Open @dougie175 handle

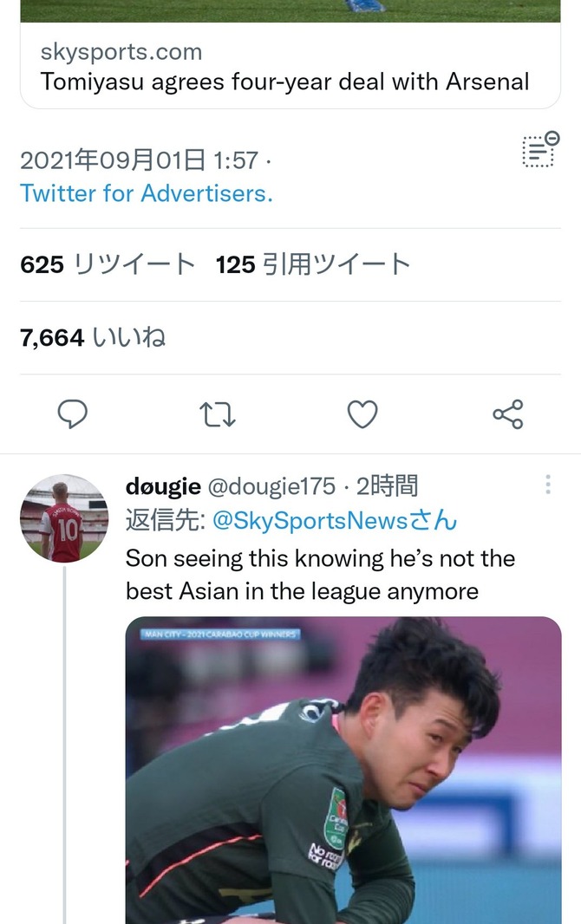point(271,486)
